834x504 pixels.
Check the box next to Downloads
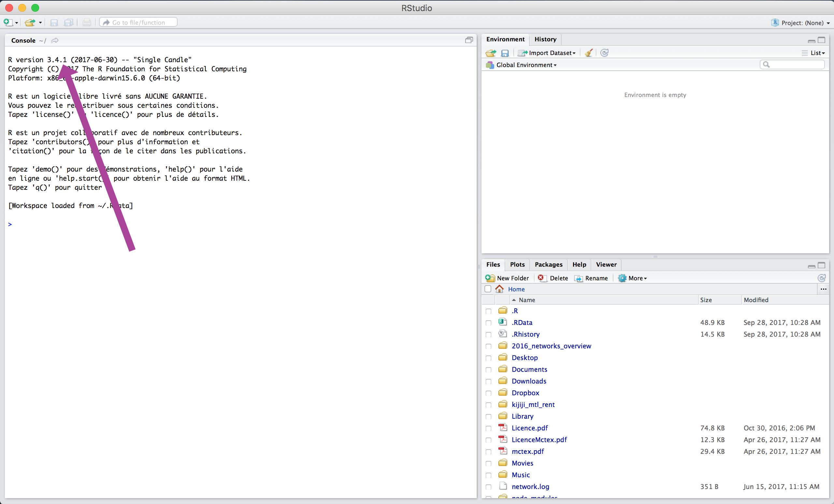[x=488, y=382]
